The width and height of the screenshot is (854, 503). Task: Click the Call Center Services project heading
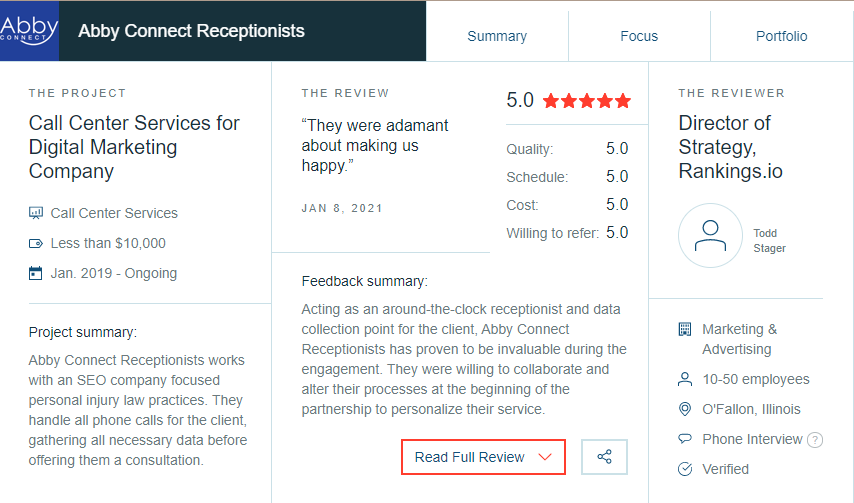pos(134,147)
